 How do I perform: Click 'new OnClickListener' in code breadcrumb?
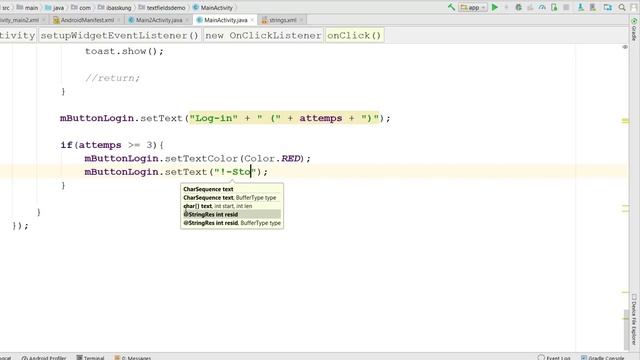[x=263, y=36]
